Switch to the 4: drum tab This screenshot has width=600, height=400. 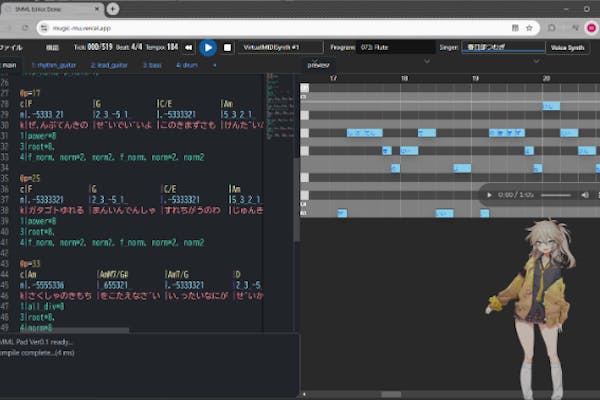pos(186,64)
